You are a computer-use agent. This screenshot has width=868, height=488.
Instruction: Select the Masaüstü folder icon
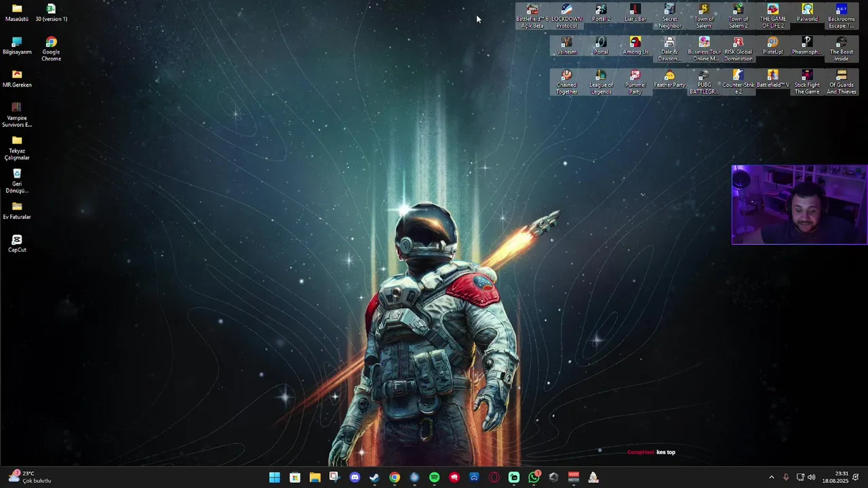(17, 13)
